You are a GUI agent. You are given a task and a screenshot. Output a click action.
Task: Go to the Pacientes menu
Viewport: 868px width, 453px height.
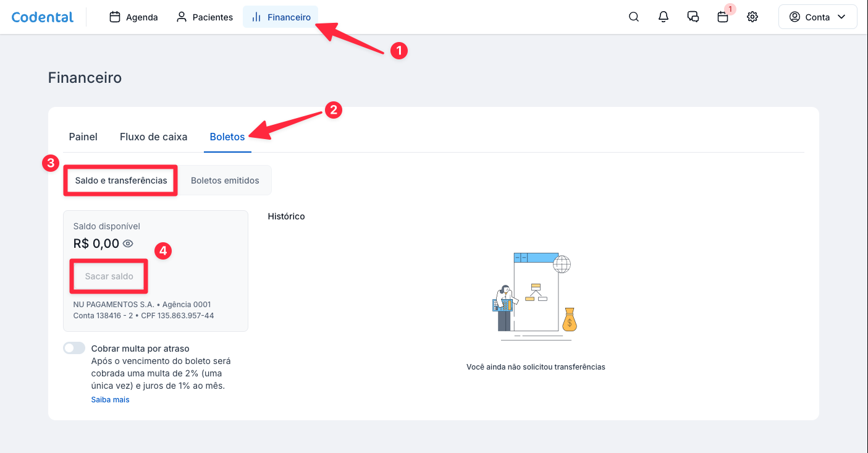pyautogui.click(x=204, y=17)
